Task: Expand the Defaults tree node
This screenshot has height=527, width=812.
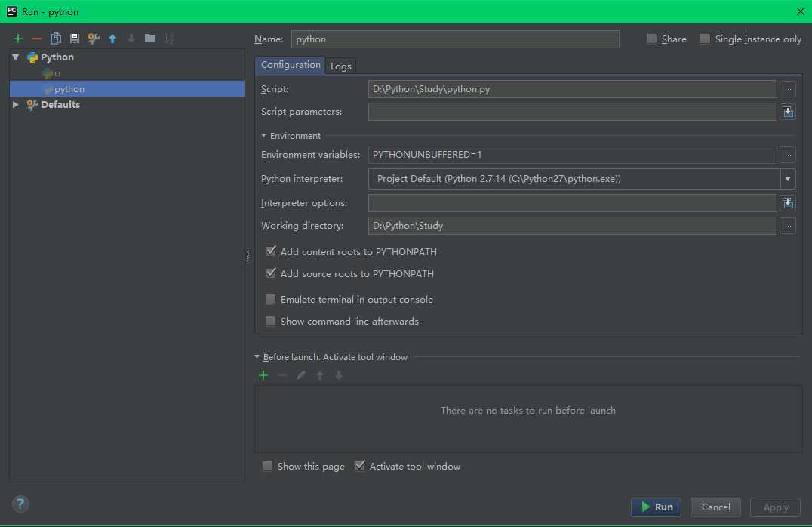Action: pyautogui.click(x=16, y=105)
